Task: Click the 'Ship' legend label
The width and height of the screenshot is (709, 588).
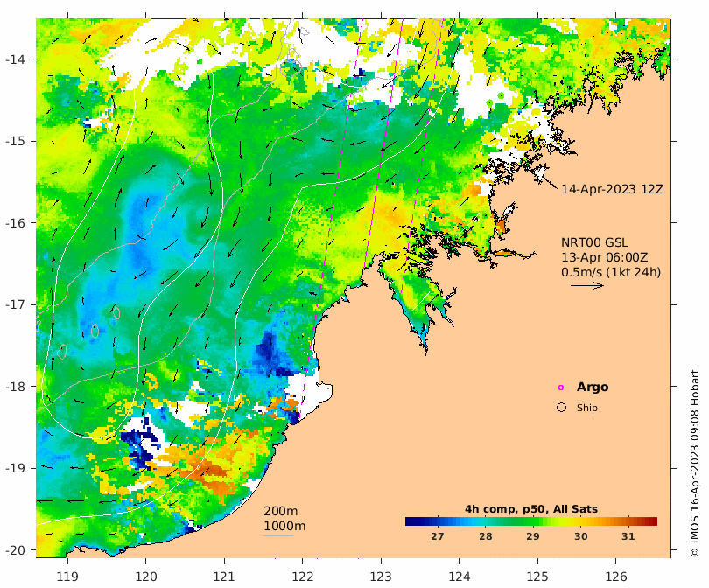Action: (x=587, y=408)
